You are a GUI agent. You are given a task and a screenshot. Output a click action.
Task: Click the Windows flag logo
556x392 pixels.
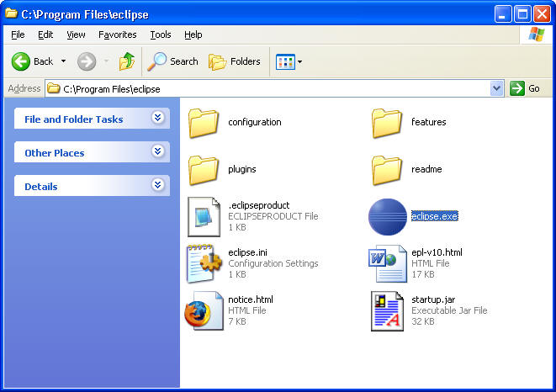point(537,34)
